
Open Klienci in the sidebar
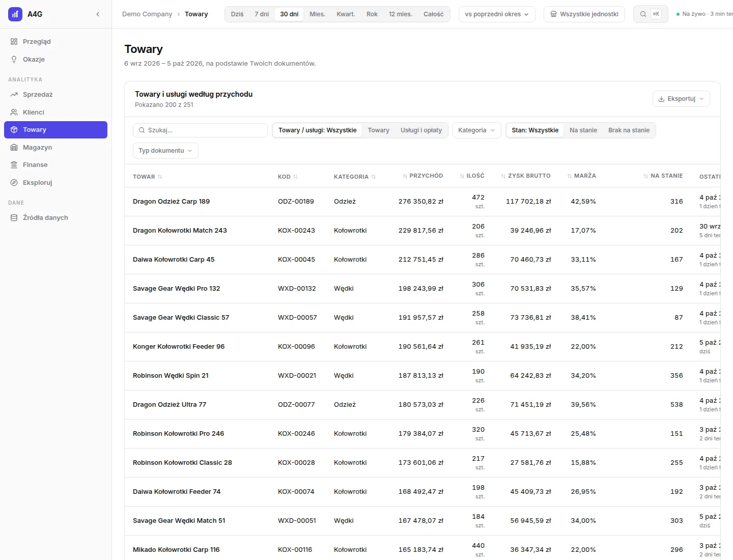[55, 112]
